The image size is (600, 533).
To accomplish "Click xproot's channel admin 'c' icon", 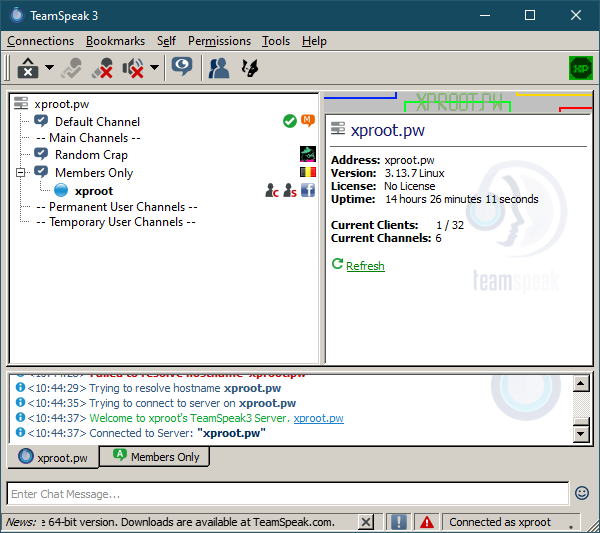I will tap(272, 190).
